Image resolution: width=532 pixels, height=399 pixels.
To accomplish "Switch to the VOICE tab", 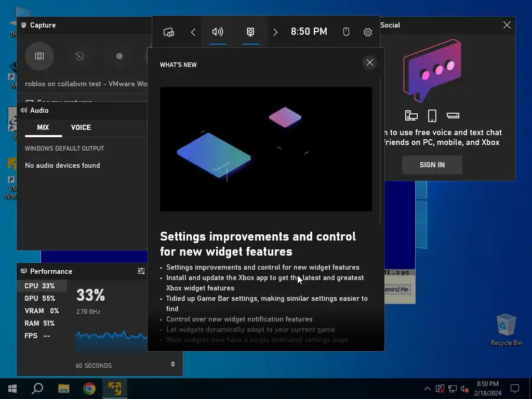I will point(81,128).
